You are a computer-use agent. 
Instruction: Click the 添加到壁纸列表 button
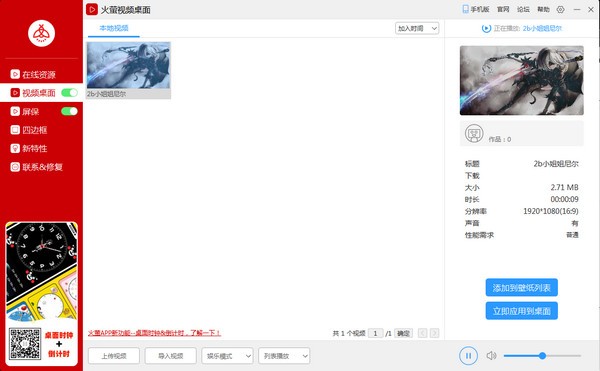(522, 287)
